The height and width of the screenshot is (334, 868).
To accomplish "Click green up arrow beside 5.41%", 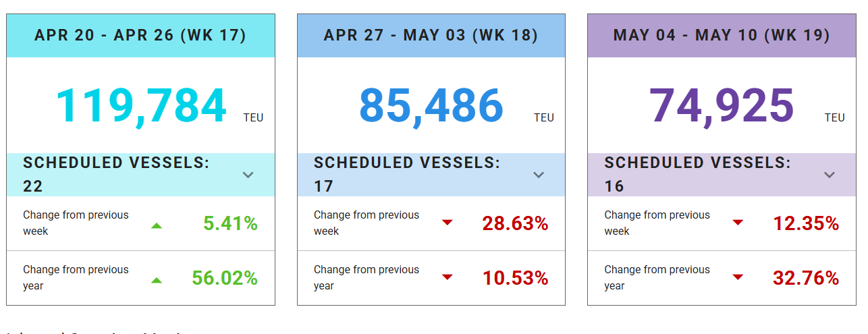I will click(x=157, y=225).
